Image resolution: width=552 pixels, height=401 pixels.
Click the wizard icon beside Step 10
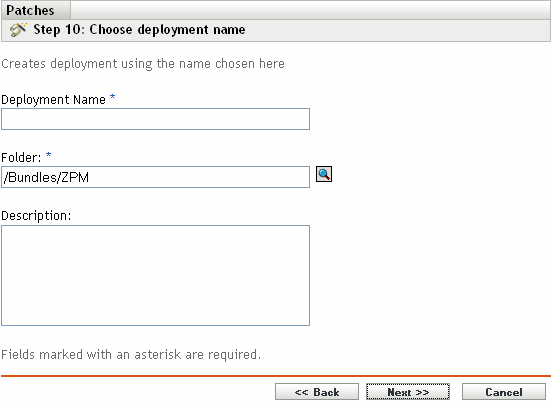pos(18,30)
